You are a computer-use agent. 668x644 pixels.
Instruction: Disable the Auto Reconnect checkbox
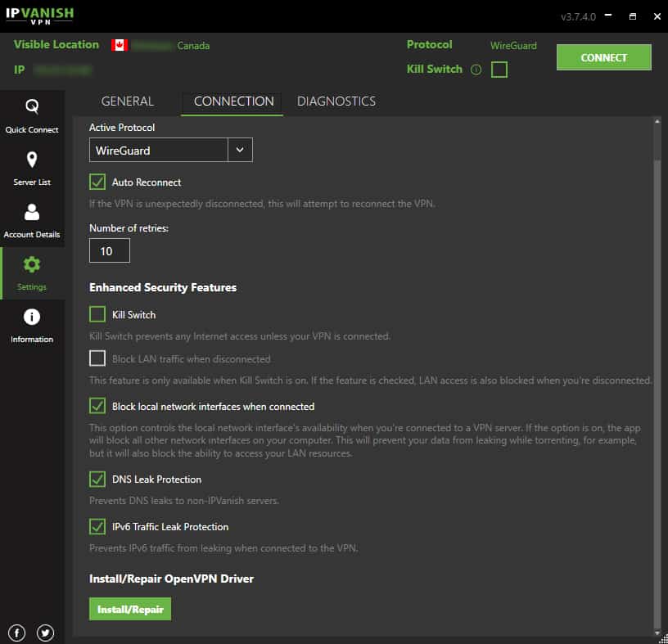tap(97, 182)
